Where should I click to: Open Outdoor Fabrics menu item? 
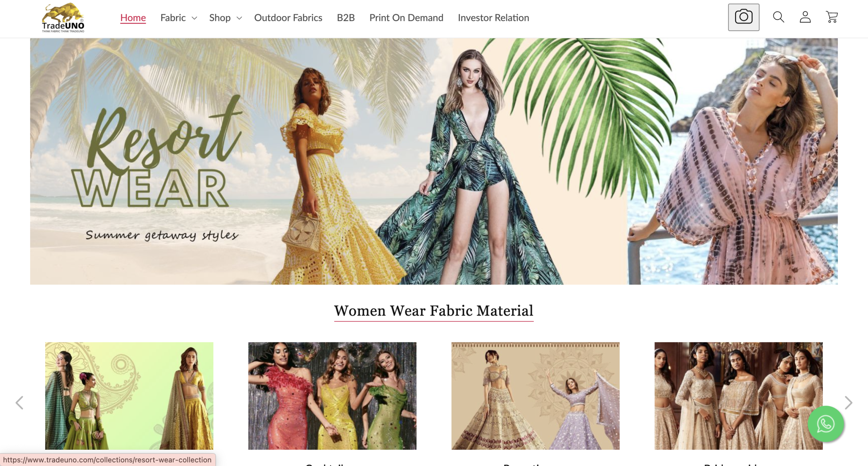pyautogui.click(x=288, y=18)
